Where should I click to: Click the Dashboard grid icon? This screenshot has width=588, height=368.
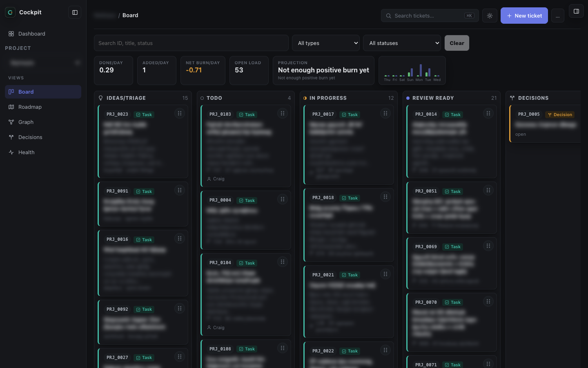11,34
